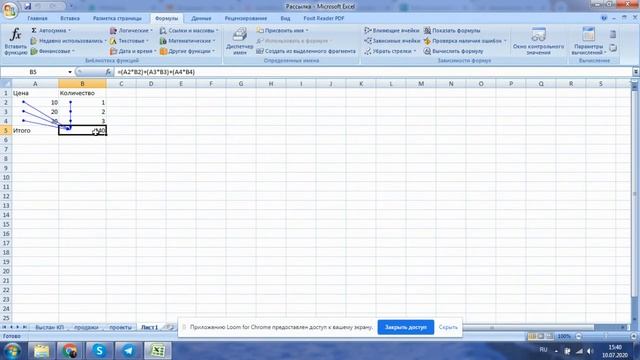The height and width of the screenshot is (360, 640).
Task: Open the Foxit Reader PDF tab
Action: point(324,18)
